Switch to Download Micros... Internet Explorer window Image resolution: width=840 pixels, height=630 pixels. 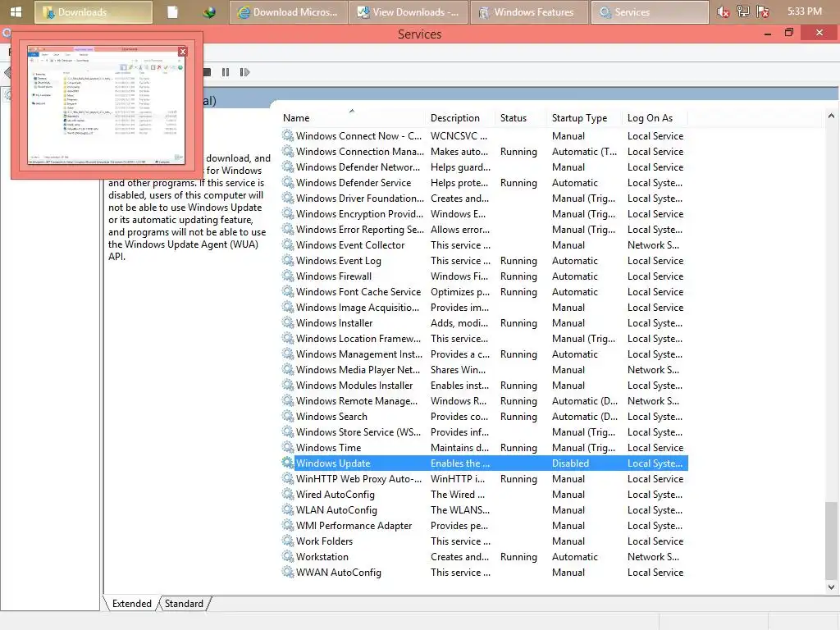[288, 11]
